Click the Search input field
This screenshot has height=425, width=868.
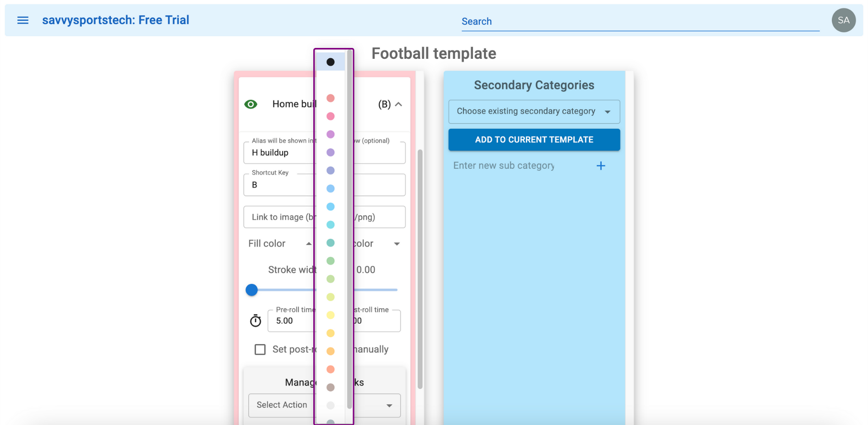coord(640,21)
